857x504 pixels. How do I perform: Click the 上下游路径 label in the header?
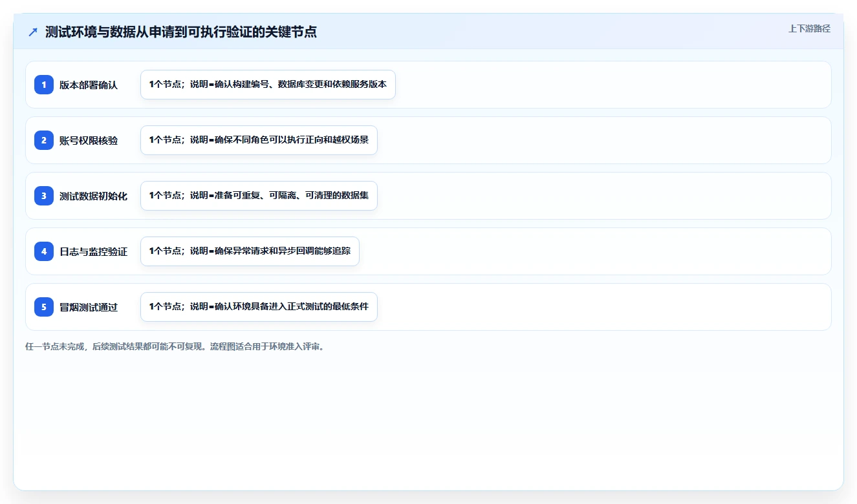(809, 28)
